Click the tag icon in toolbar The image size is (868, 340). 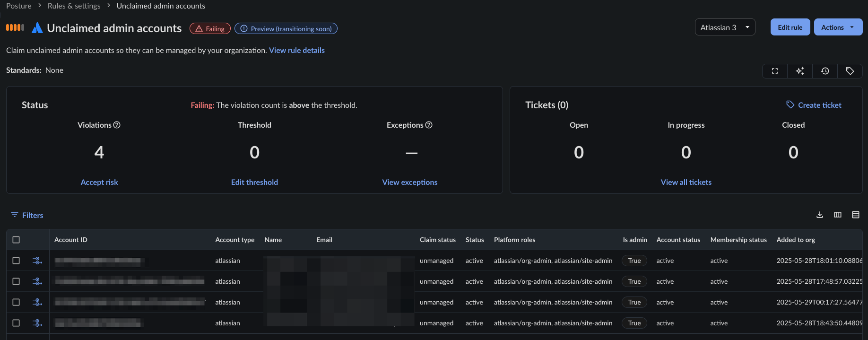pos(850,71)
